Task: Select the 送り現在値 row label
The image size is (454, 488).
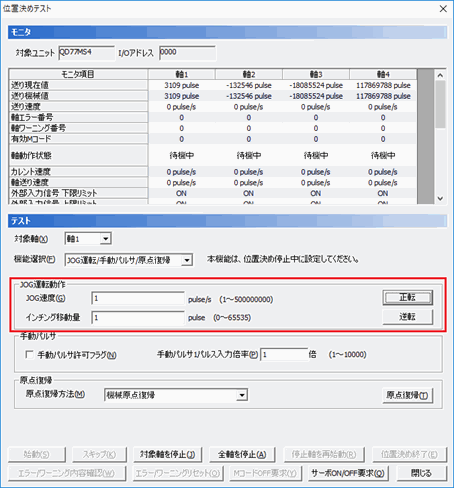Action: (x=78, y=85)
